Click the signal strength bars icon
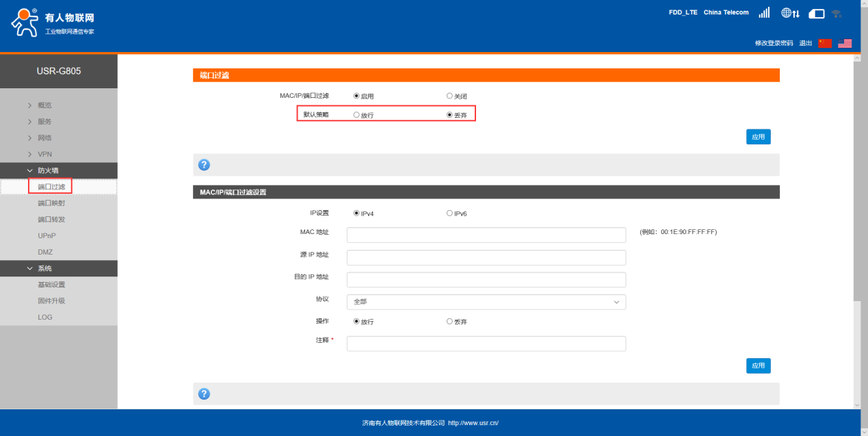Screen dimensions: 868x436 [x=764, y=13]
